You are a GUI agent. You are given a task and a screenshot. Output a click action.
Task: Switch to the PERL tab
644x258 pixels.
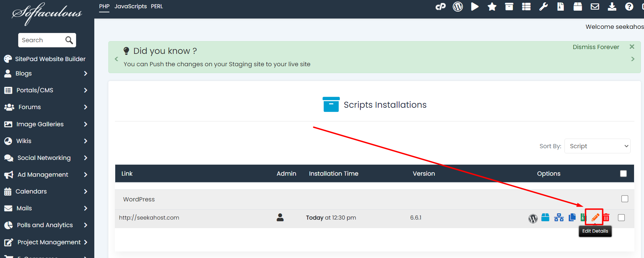(157, 7)
